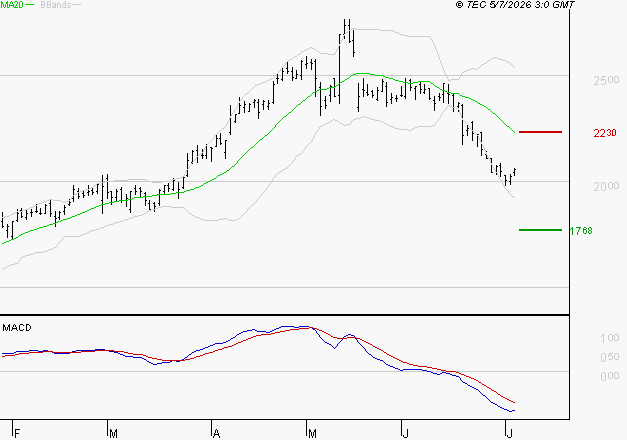This screenshot has width=627, height=440.
Task: Click the MACD 000 zero-line label
Action: point(610,376)
